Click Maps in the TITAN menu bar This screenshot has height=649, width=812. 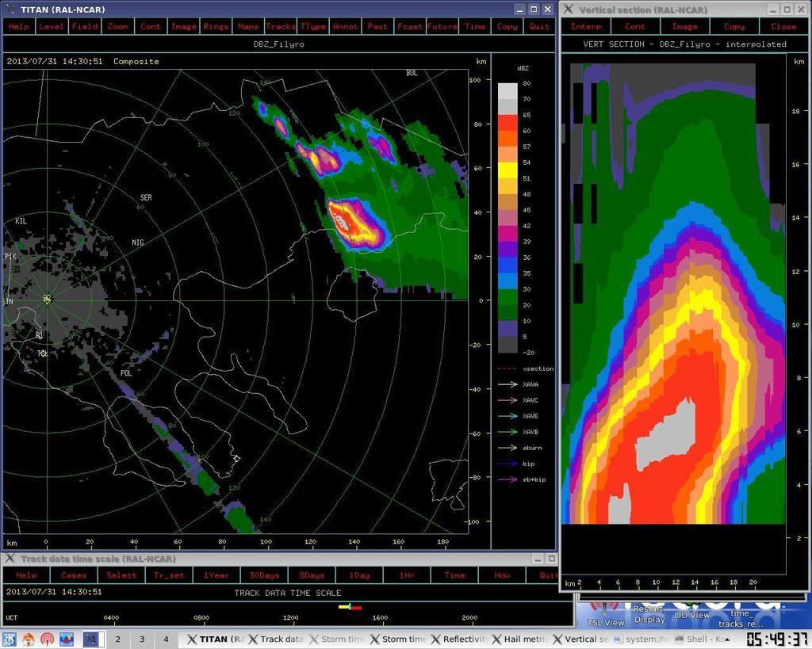[x=248, y=26]
